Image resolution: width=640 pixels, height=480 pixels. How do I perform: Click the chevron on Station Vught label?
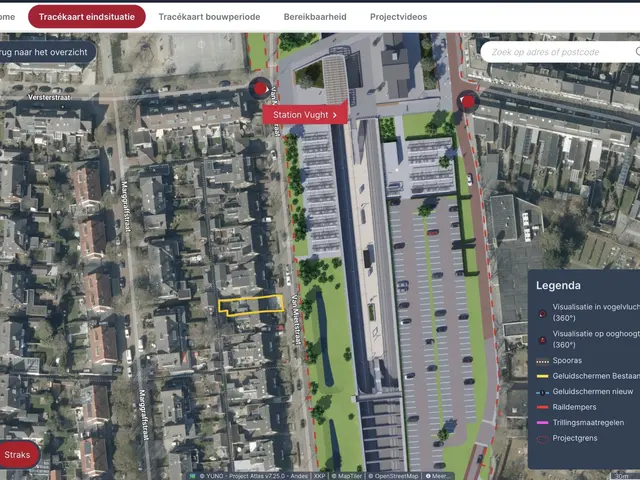335,115
